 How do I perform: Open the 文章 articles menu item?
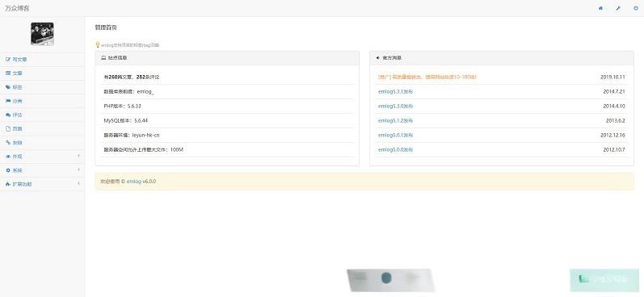click(x=42, y=73)
